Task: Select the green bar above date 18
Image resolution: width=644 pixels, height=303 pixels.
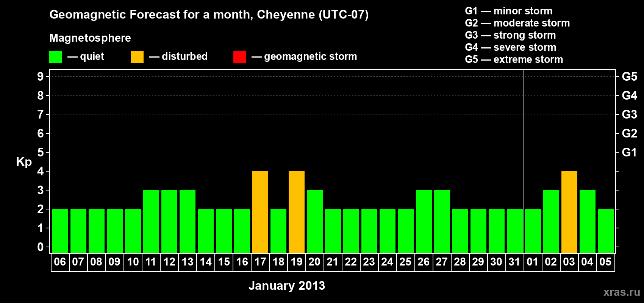Action: coord(278,231)
